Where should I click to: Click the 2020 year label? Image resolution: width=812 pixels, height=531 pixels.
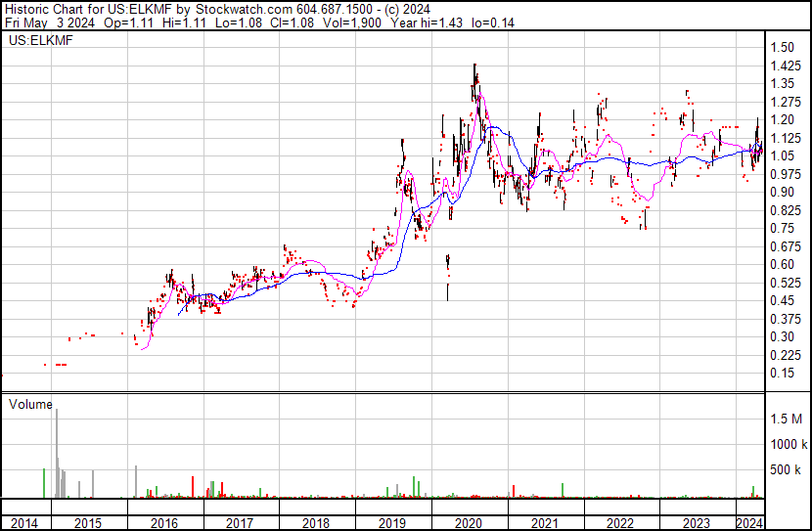pyautogui.click(x=469, y=523)
